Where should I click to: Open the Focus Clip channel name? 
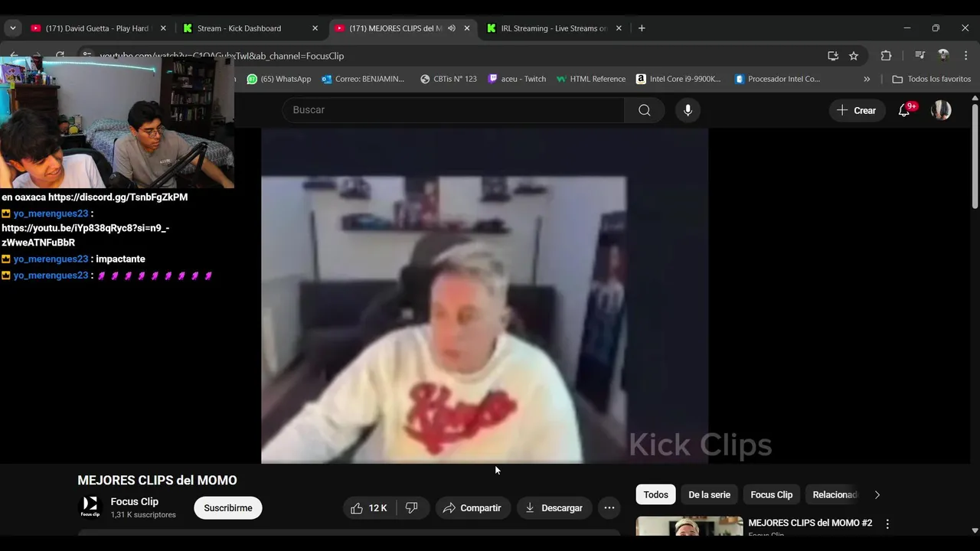coord(135,502)
